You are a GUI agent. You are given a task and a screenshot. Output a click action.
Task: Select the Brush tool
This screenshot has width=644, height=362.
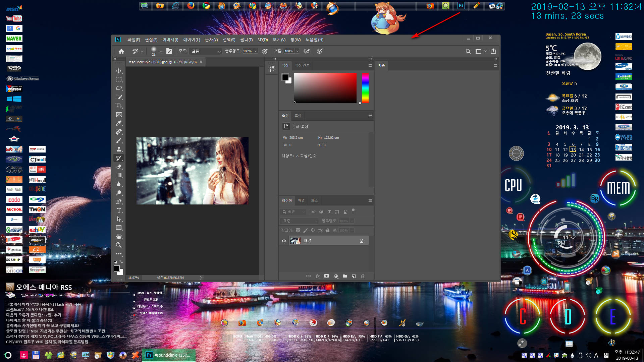click(119, 140)
